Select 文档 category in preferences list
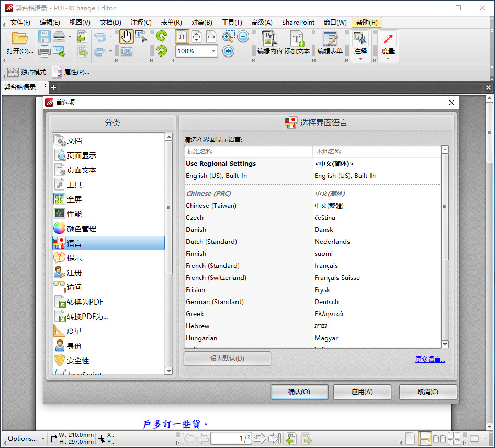 tap(109, 140)
